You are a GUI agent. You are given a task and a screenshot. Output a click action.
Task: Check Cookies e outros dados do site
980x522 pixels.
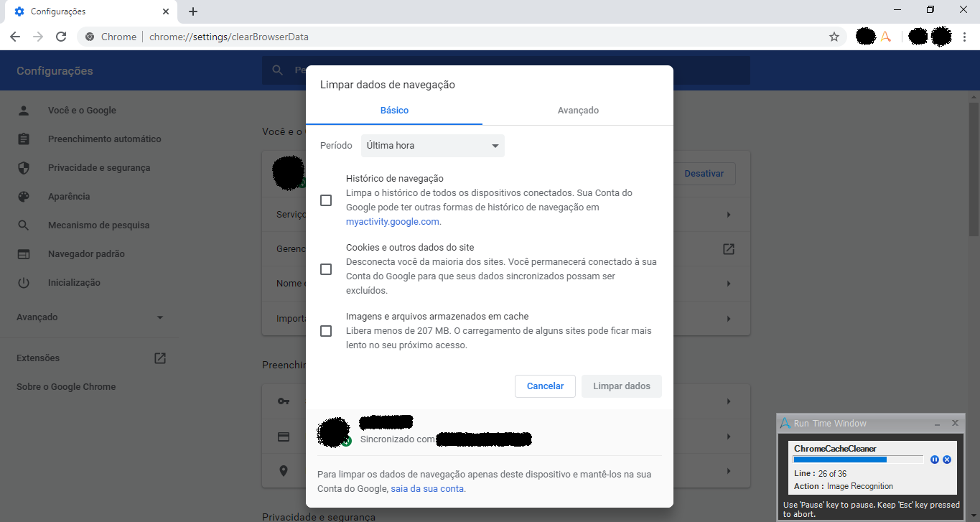(326, 269)
